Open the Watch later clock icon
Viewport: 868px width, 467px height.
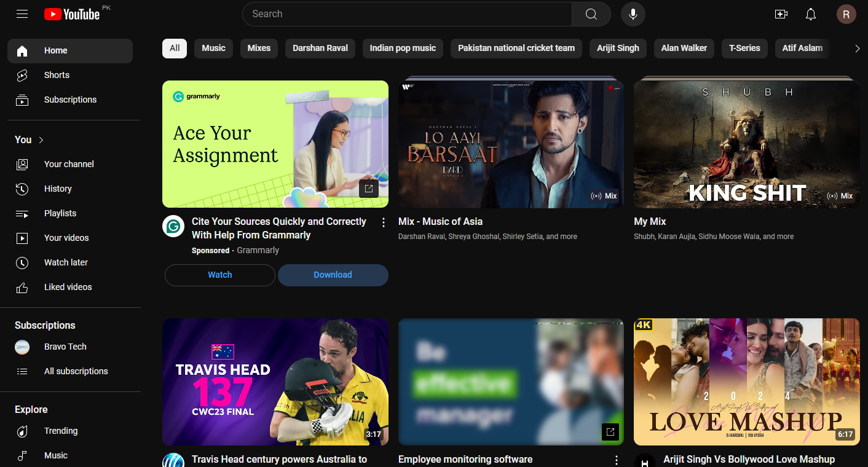click(x=22, y=263)
